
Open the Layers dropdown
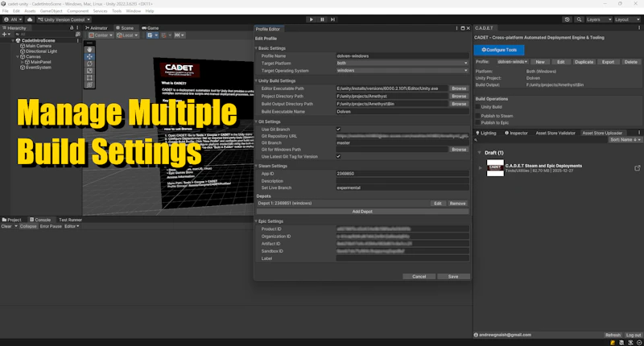pos(599,19)
